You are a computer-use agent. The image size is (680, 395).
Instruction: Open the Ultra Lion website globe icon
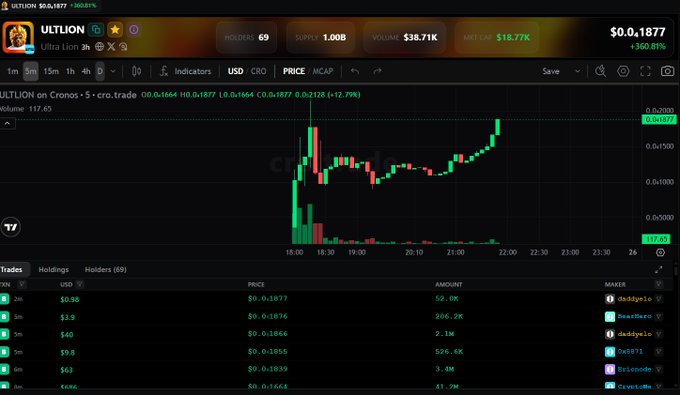coord(100,46)
